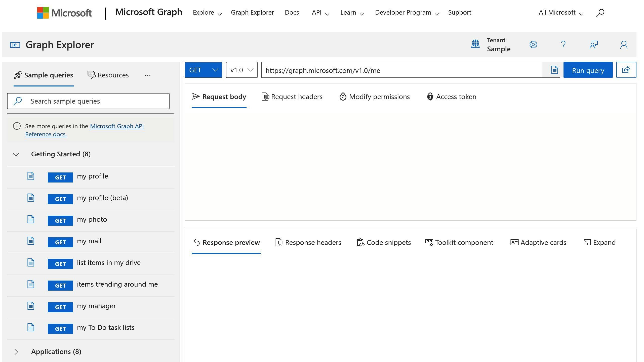Switch to the Sample queries tab
Viewport: 644px width, 362px height.
44,75
